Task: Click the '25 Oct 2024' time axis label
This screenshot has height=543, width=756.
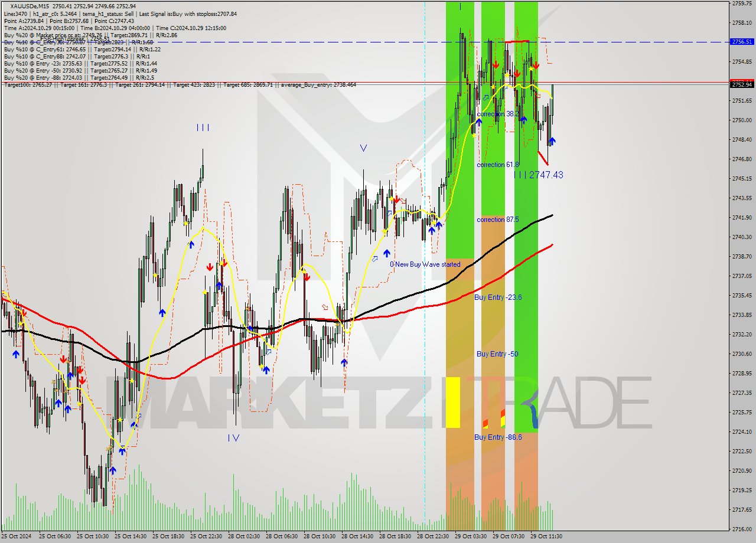Action: point(16,537)
